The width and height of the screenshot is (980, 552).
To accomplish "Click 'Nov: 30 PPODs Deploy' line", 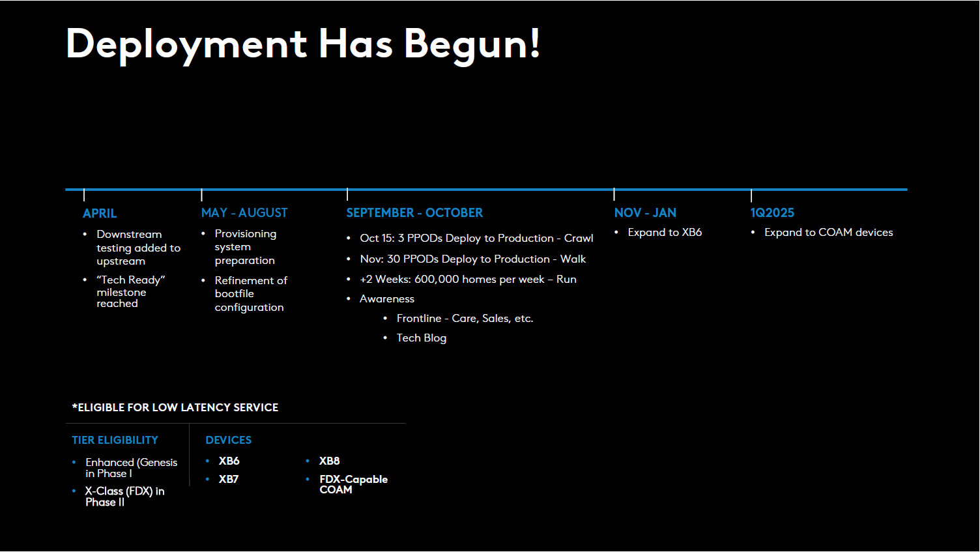I will [472, 259].
